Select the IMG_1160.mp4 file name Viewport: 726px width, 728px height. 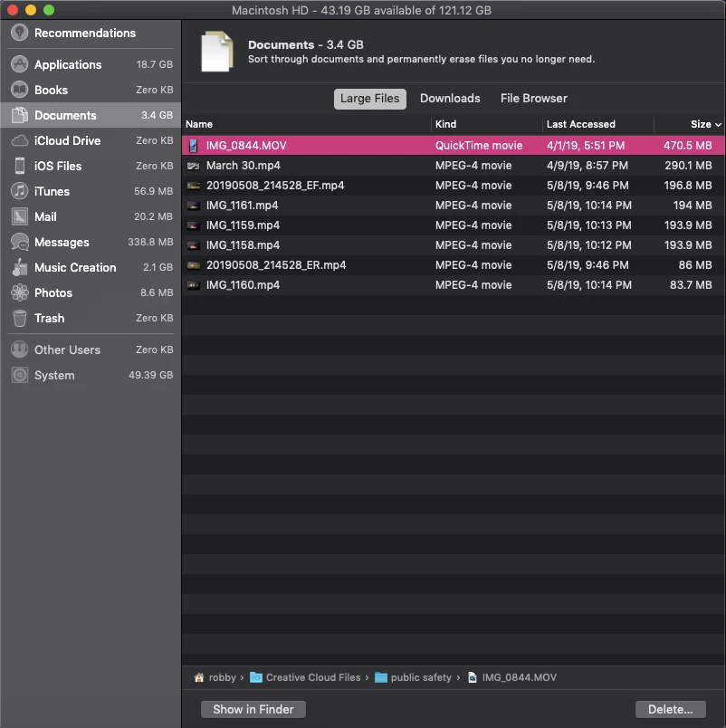(x=243, y=285)
